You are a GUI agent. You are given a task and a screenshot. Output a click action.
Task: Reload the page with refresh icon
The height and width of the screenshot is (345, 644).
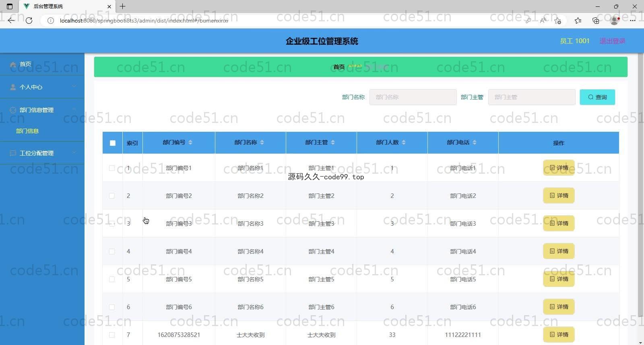pyautogui.click(x=29, y=20)
